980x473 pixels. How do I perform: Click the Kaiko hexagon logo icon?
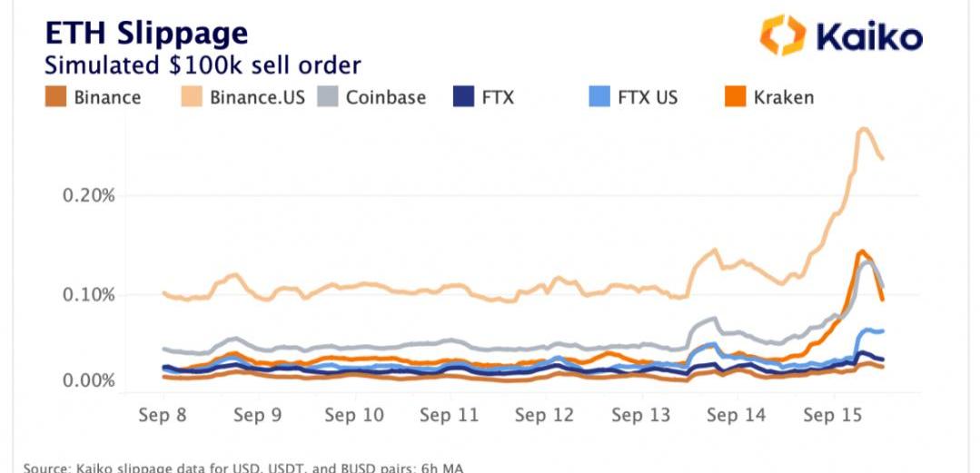[783, 35]
